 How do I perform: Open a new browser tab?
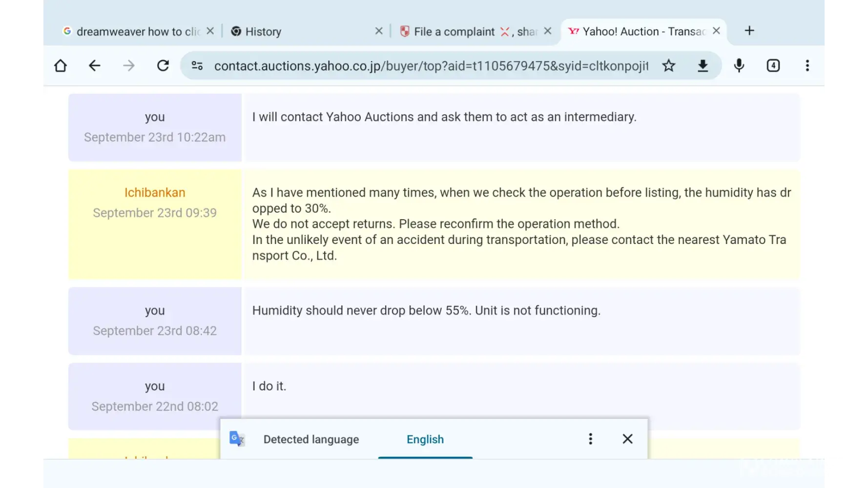749,31
